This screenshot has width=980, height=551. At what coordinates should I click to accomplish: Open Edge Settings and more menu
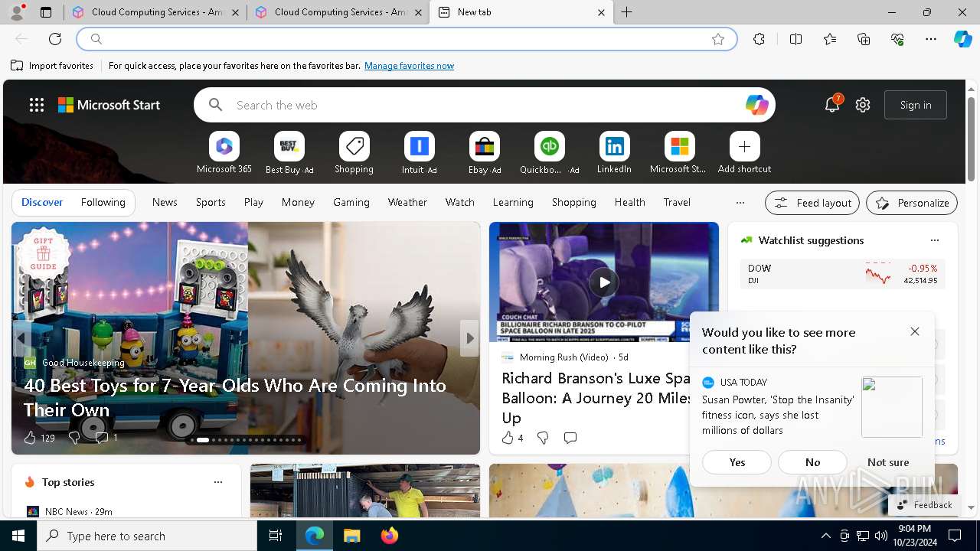(931, 39)
